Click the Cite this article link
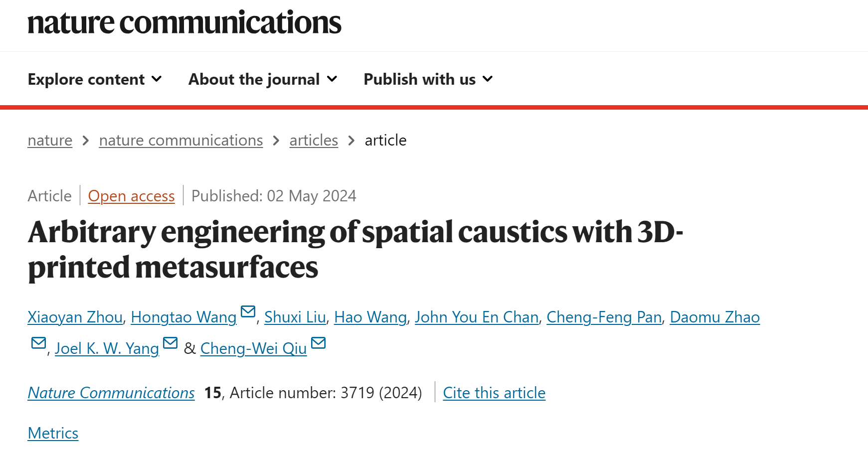868x454 pixels. tap(494, 393)
